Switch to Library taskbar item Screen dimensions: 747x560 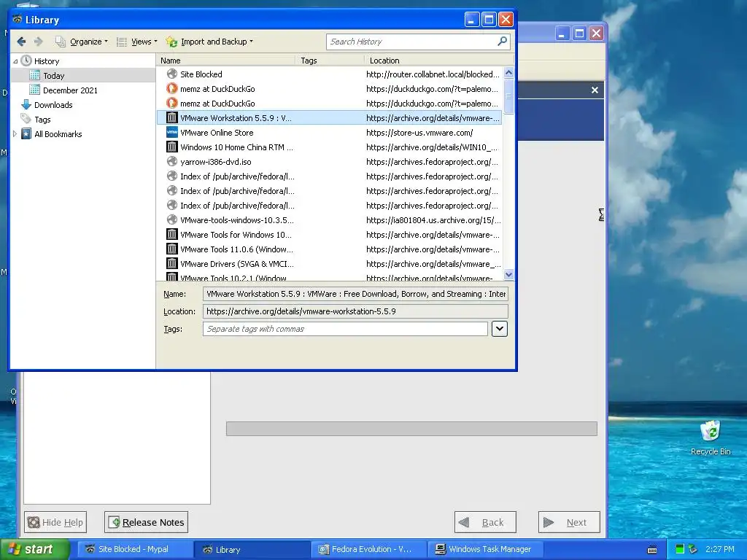[251, 549]
